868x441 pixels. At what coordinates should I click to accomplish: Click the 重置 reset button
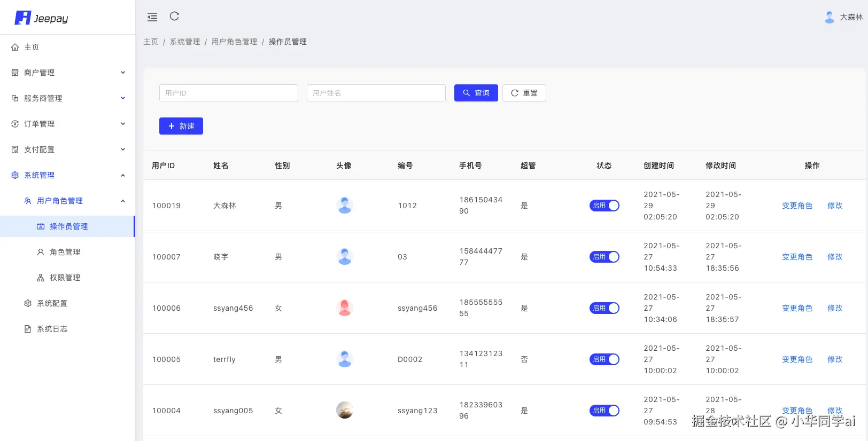pos(524,93)
